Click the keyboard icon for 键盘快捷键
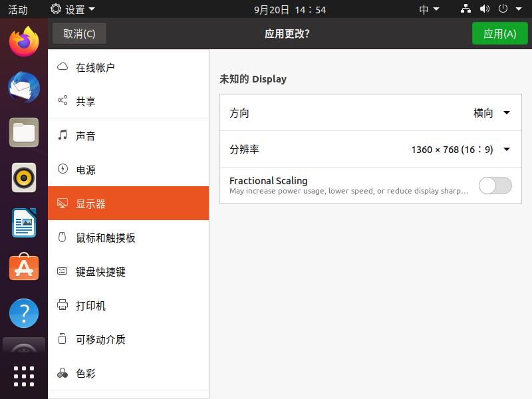 click(63, 271)
